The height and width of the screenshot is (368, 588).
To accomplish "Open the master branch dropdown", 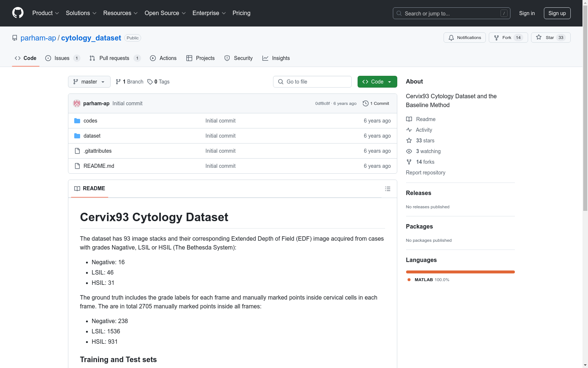I will pyautogui.click(x=89, y=82).
